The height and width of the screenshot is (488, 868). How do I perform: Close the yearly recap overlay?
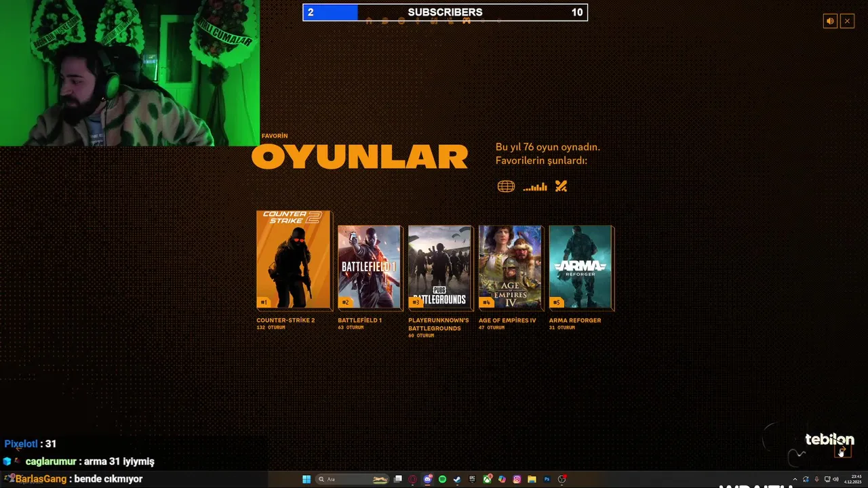(x=847, y=21)
